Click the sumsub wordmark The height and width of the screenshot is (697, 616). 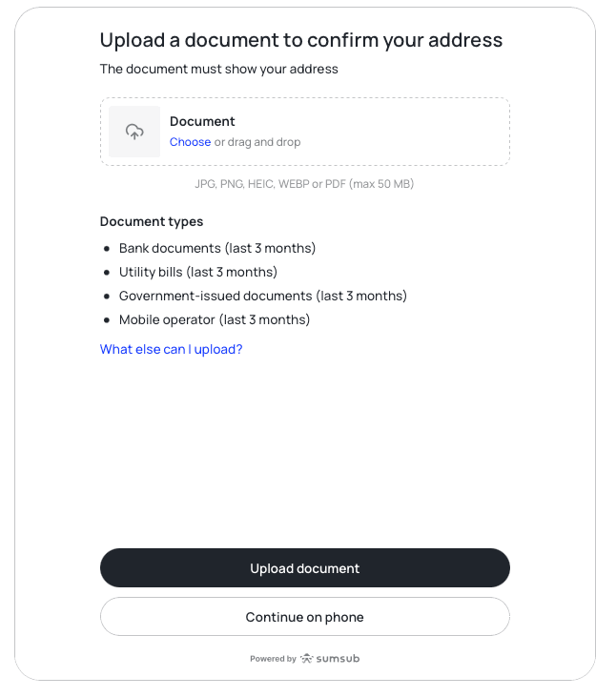[339, 659]
